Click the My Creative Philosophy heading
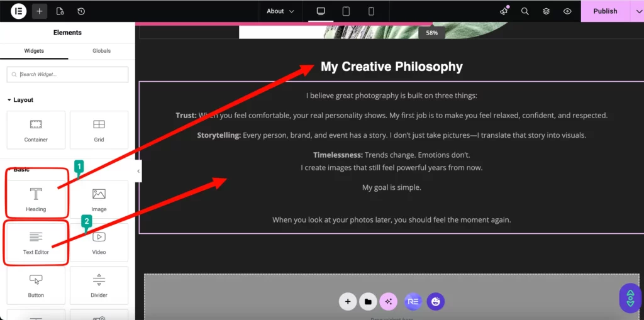The width and height of the screenshot is (644, 320). (x=391, y=67)
